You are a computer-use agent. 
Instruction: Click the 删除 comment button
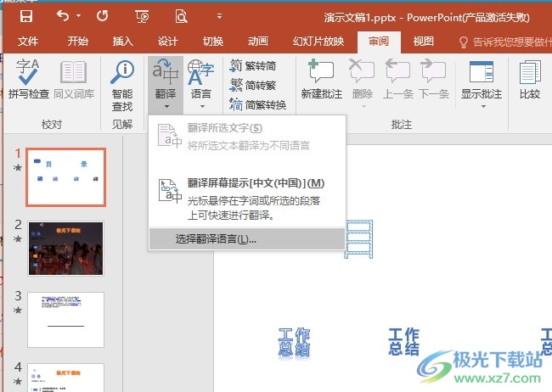(363, 79)
